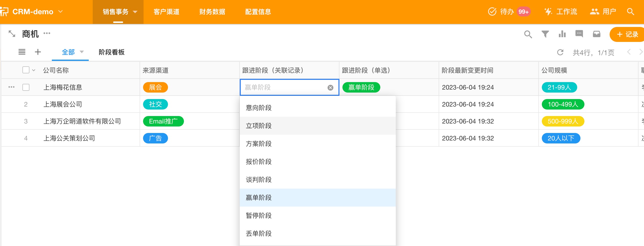The height and width of the screenshot is (246, 644).
Task: Click the orange 记录 add button
Action: [x=627, y=34]
